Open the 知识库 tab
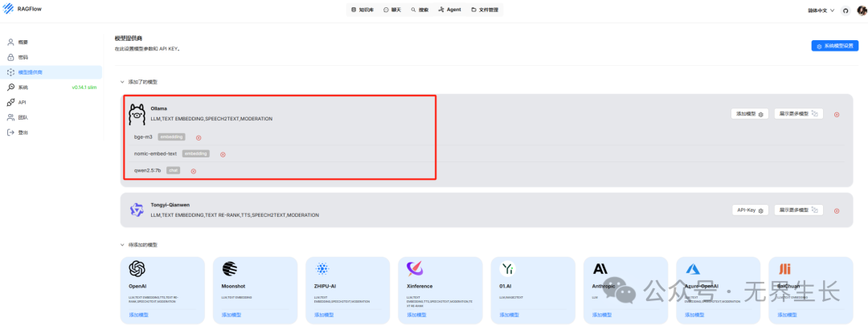Screen dimensions: 868x326 [363, 10]
